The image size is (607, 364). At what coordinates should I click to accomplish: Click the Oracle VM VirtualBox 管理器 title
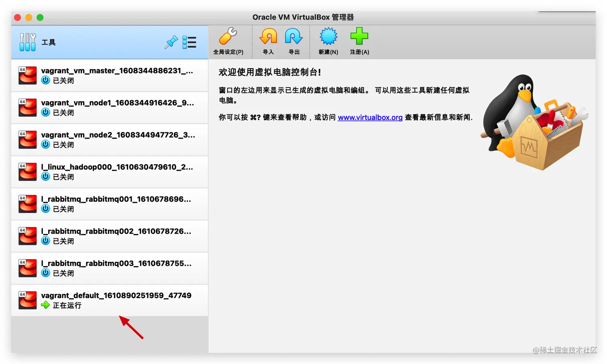coord(303,17)
